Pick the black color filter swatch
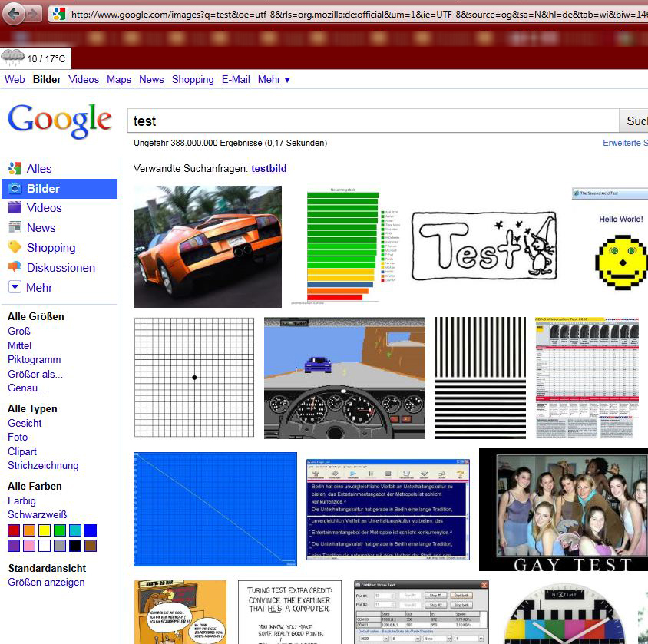Screen dimensions: 648x644 point(75,546)
